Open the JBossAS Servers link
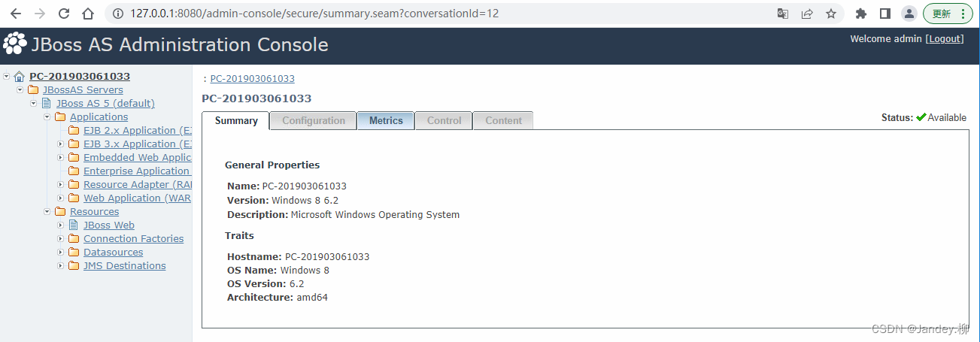This screenshot has width=980, height=342. [x=83, y=90]
